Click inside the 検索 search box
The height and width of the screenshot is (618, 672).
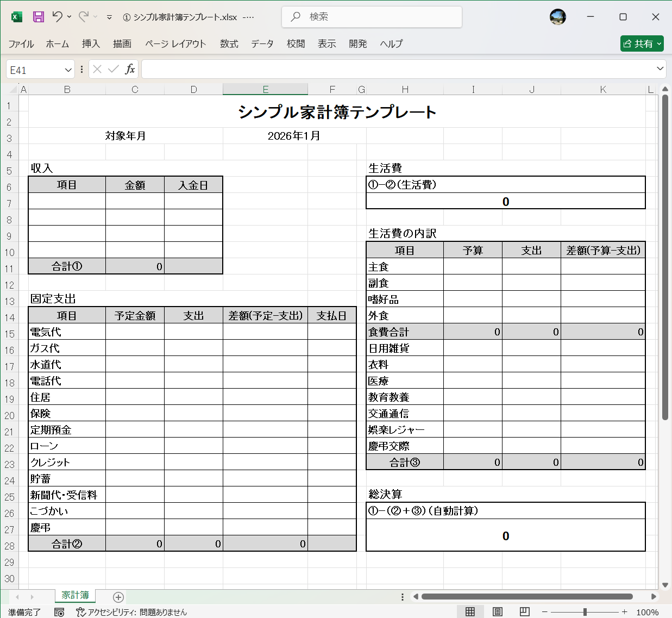(x=371, y=17)
